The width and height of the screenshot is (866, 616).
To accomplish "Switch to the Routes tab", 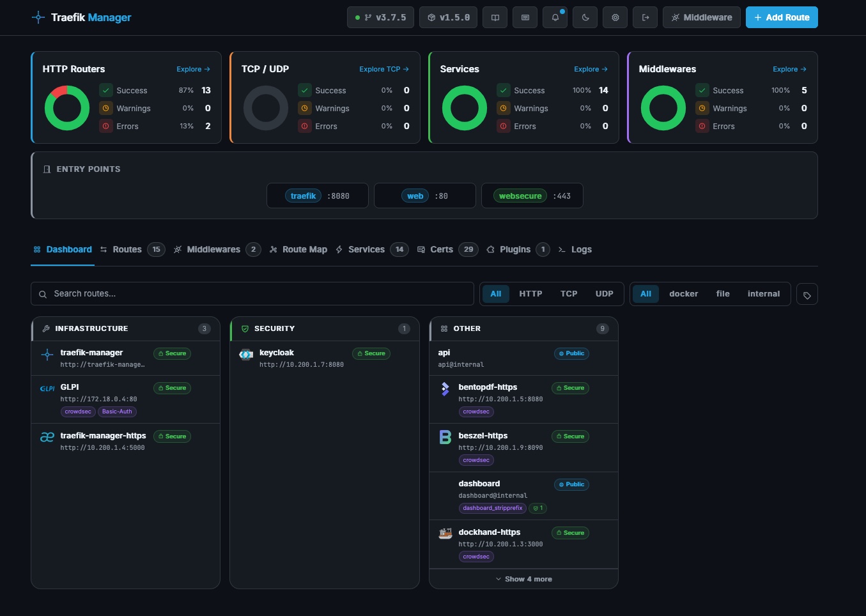I will pyautogui.click(x=132, y=249).
